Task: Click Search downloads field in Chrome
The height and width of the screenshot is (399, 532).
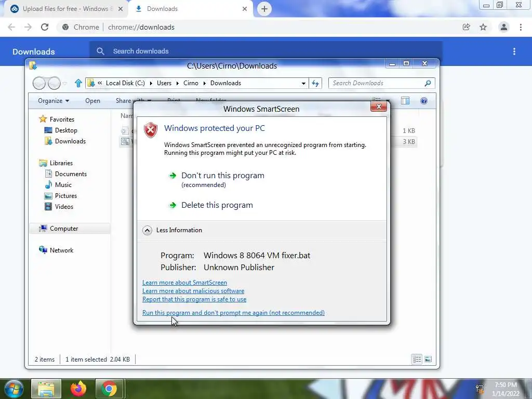Action: (x=265, y=51)
